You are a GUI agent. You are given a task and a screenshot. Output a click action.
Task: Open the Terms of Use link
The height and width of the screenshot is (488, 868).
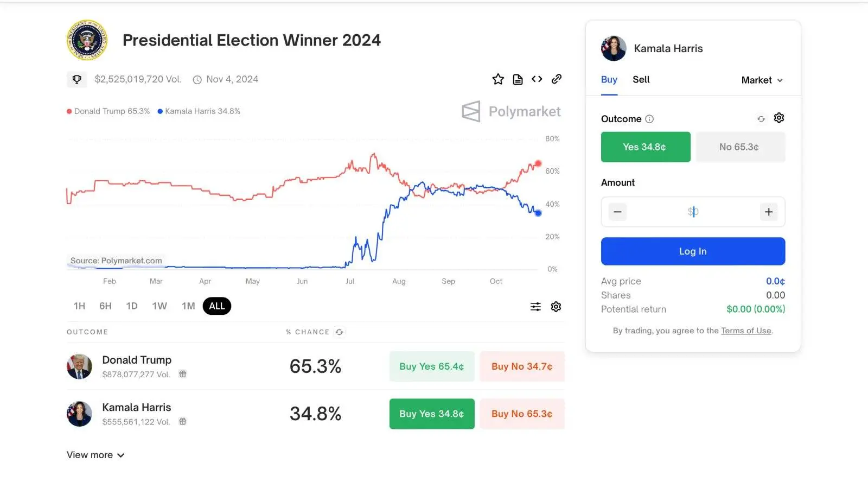pyautogui.click(x=746, y=331)
